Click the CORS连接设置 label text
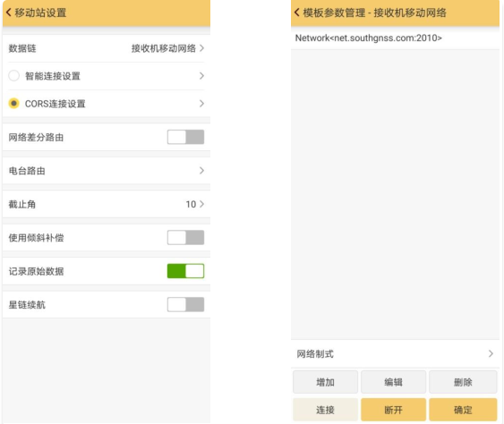504x424 pixels. [x=56, y=104]
